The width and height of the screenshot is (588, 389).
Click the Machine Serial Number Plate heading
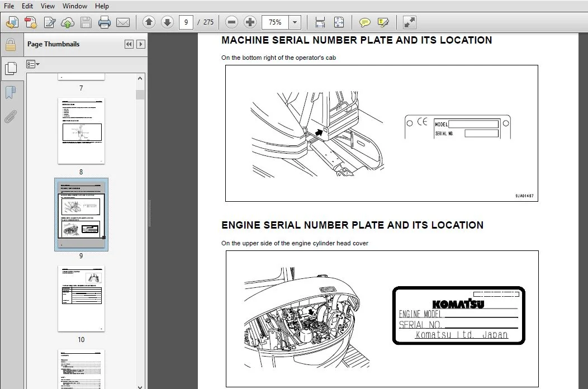pos(357,40)
